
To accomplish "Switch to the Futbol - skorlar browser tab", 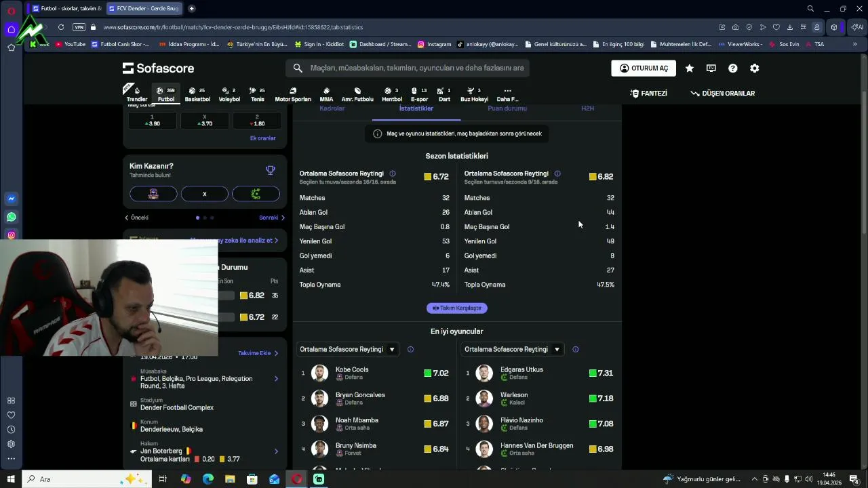I will pyautogui.click(x=66, y=8).
